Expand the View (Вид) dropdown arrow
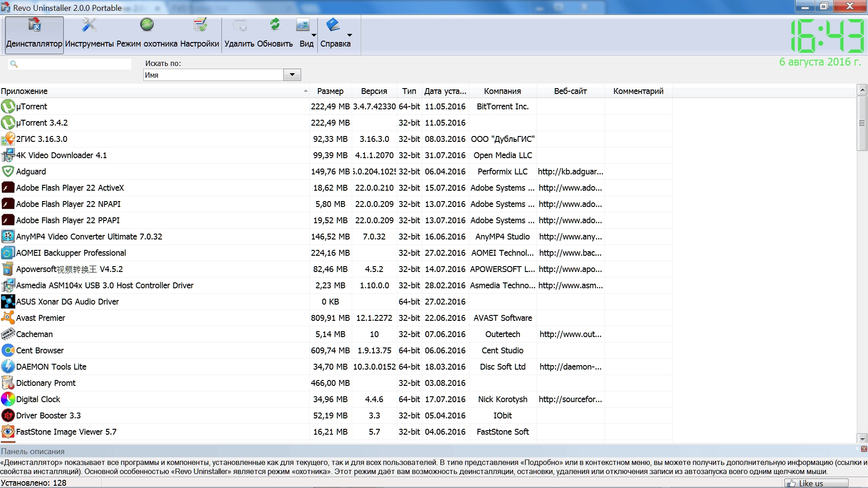The height and width of the screenshot is (488, 868). [x=314, y=35]
